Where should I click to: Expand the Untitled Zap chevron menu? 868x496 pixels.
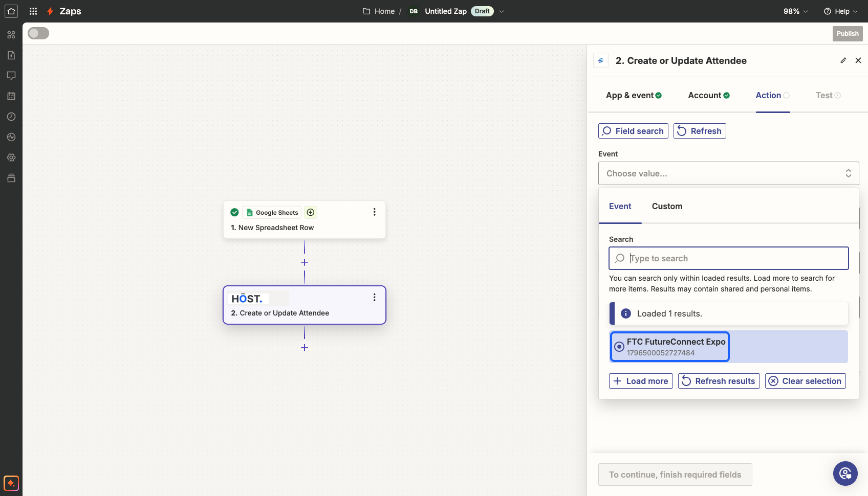(502, 11)
